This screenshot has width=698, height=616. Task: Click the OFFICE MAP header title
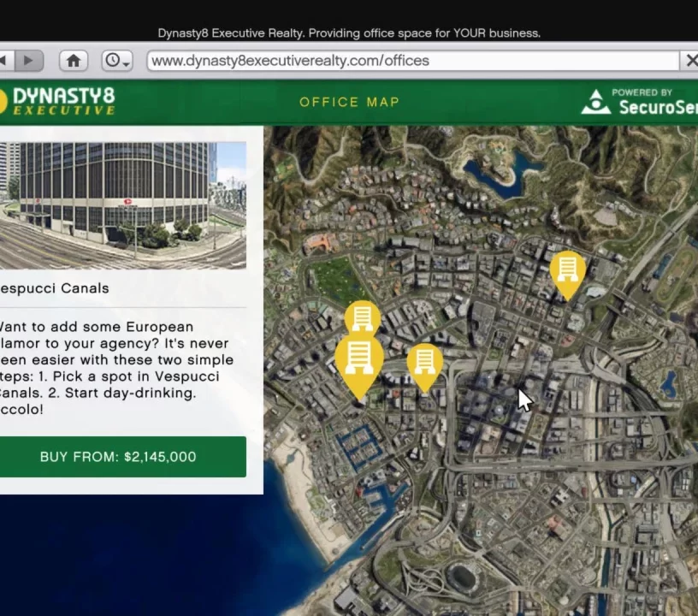click(x=350, y=102)
